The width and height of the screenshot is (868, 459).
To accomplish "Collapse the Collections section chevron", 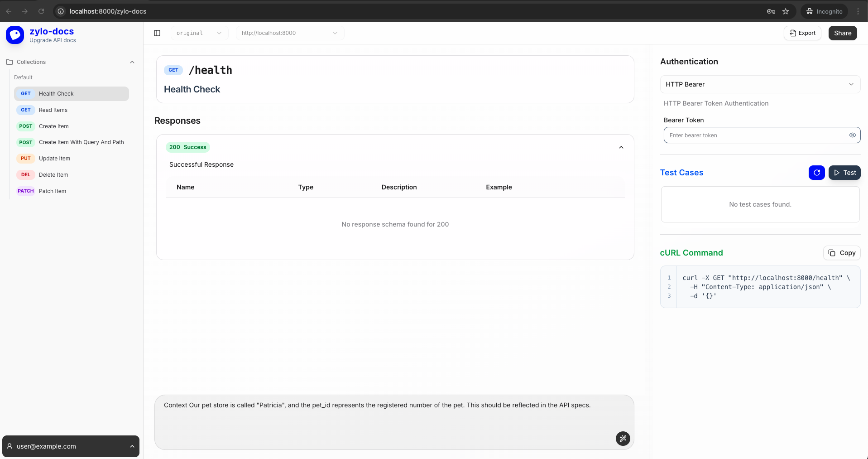I will click(x=132, y=62).
